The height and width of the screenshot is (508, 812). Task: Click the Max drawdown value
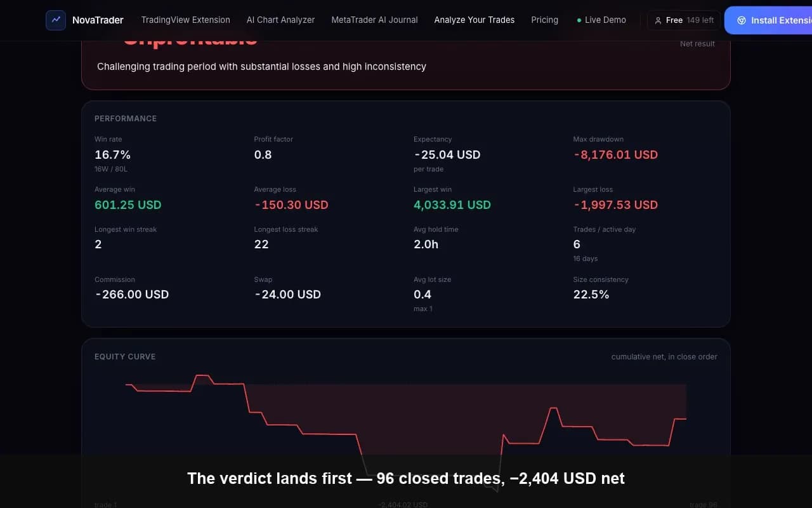point(615,154)
